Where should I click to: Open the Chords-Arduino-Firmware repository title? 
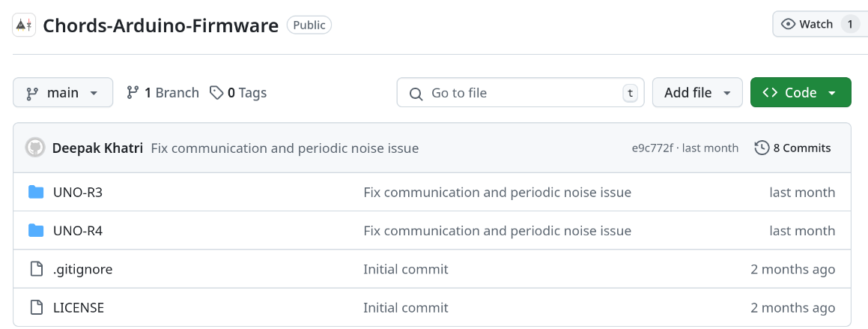coord(160,25)
